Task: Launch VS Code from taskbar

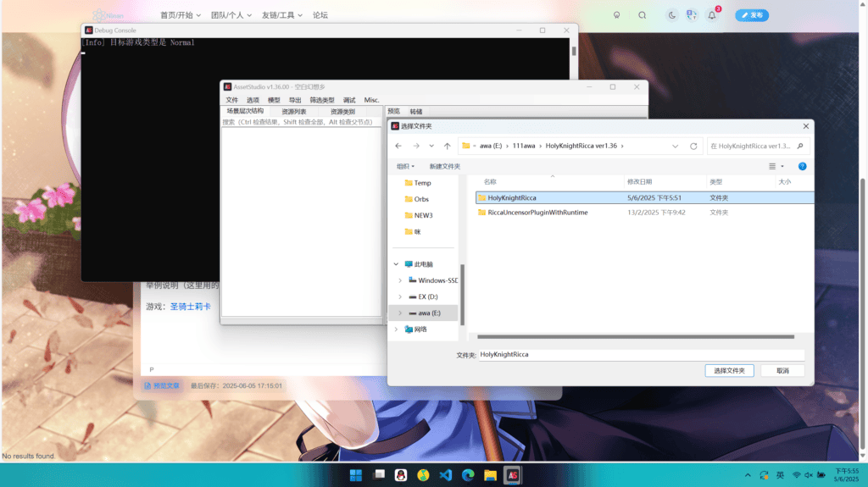Action: coord(446,475)
